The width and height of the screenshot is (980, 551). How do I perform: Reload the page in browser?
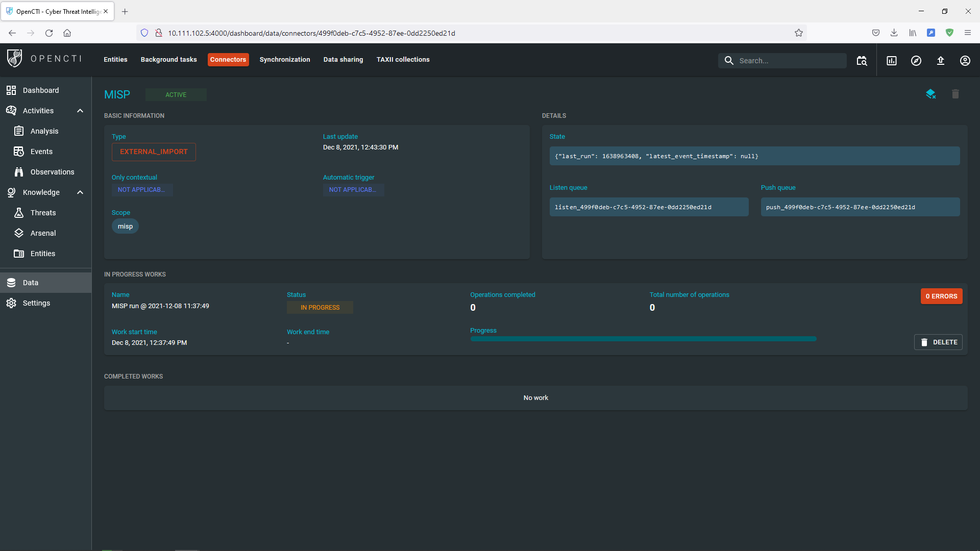click(49, 33)
